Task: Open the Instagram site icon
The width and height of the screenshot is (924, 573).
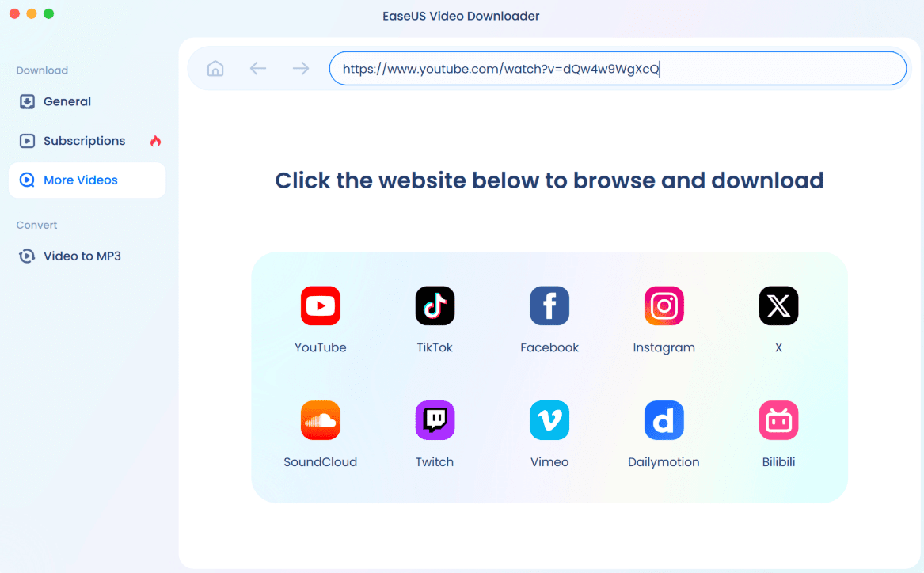Action: pyautogui.click(x=664, y=305)
